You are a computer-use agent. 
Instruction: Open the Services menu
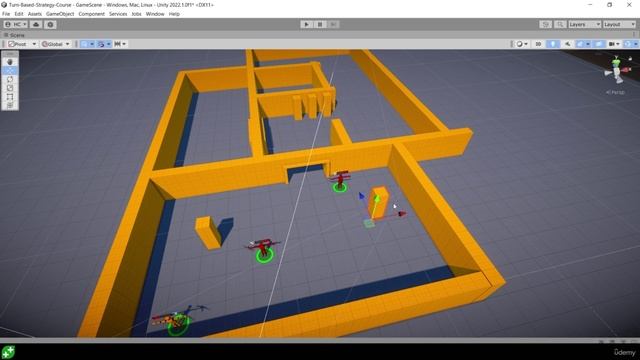tap(118, 14)
